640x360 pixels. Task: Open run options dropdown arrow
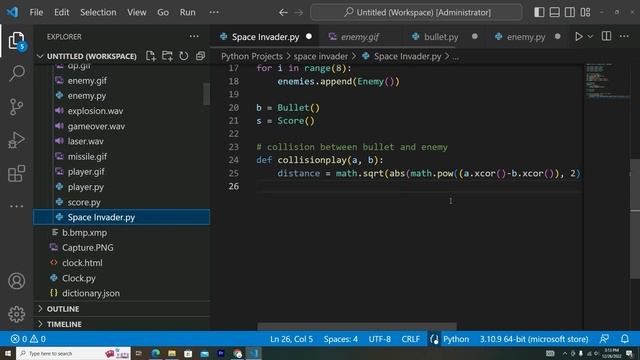[x=590, y=36]
